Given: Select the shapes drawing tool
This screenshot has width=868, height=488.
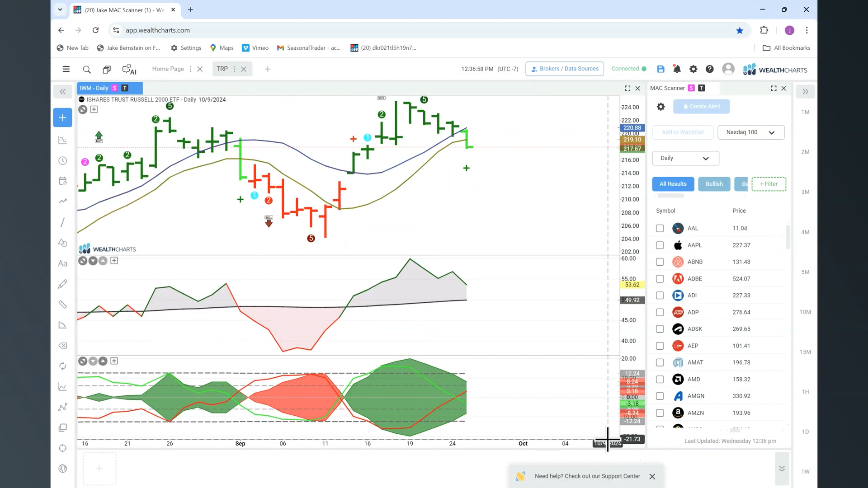Looking at the screenshot, I should coord(62,243).
